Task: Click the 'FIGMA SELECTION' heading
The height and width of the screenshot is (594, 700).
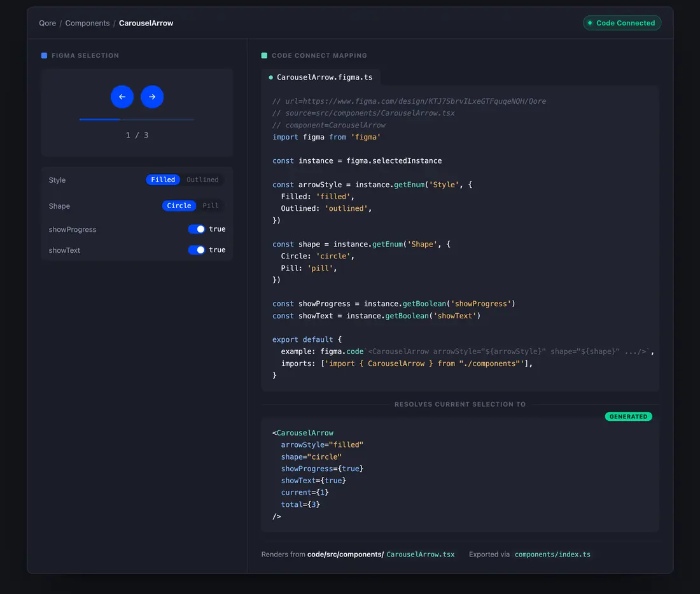Action: coord(85,55)
